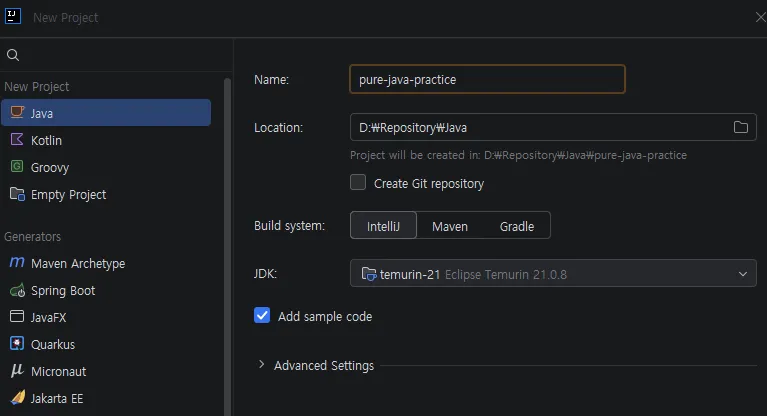
Task: Click the Kotlin logo icon
Action: click(x=17, y=139)
